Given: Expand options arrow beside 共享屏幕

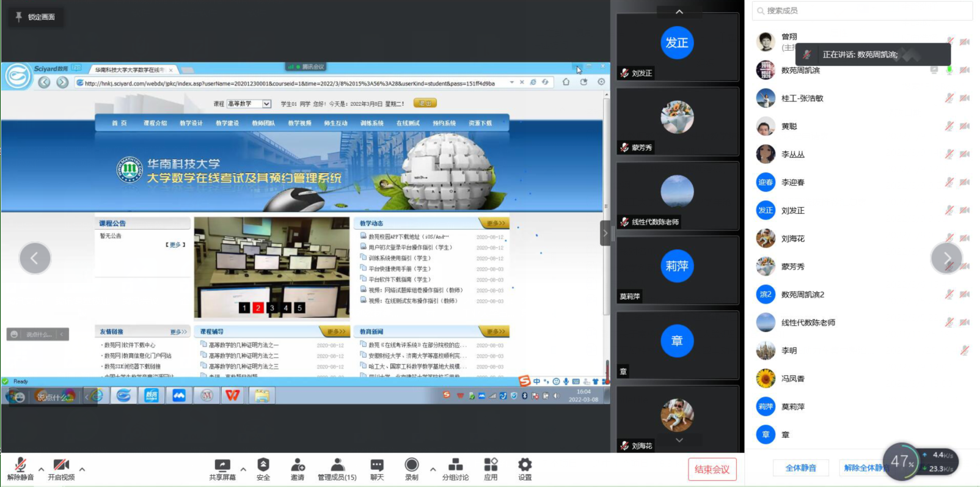Looking at the screenshot, I should click(243, 469).
